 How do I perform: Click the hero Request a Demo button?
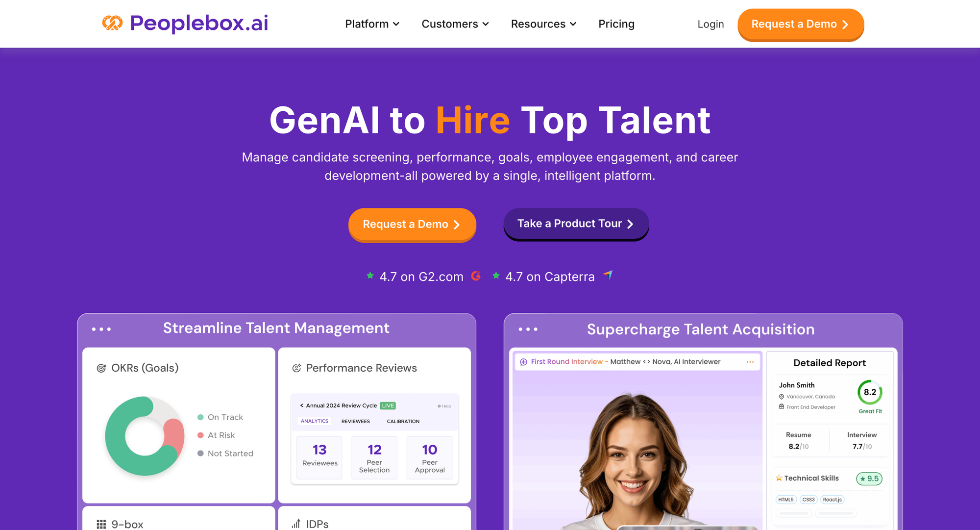coord(412,225)
